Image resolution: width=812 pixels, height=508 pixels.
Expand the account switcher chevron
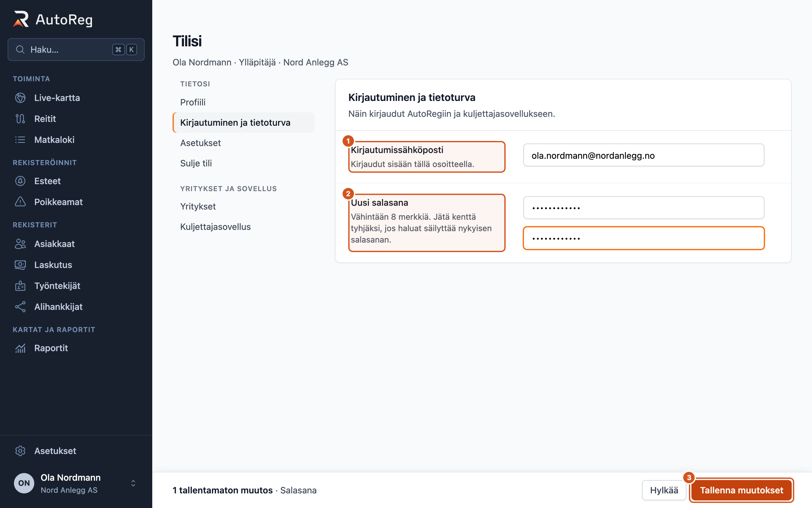(x=133, y=483)
